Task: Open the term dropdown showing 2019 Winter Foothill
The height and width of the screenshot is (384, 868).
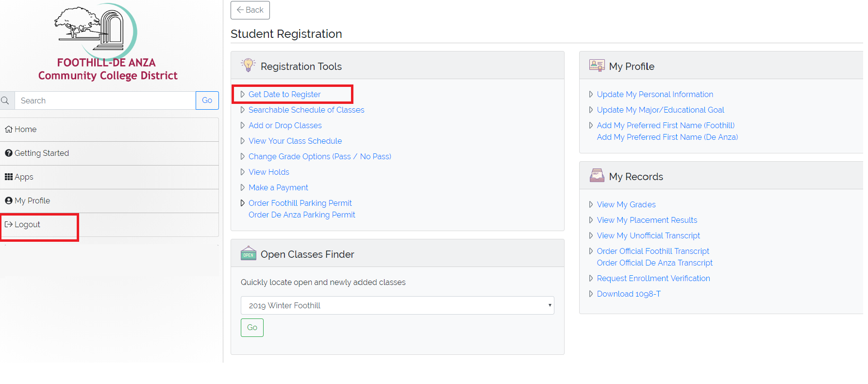Action: pyautogui.click(x=397, y=305)
